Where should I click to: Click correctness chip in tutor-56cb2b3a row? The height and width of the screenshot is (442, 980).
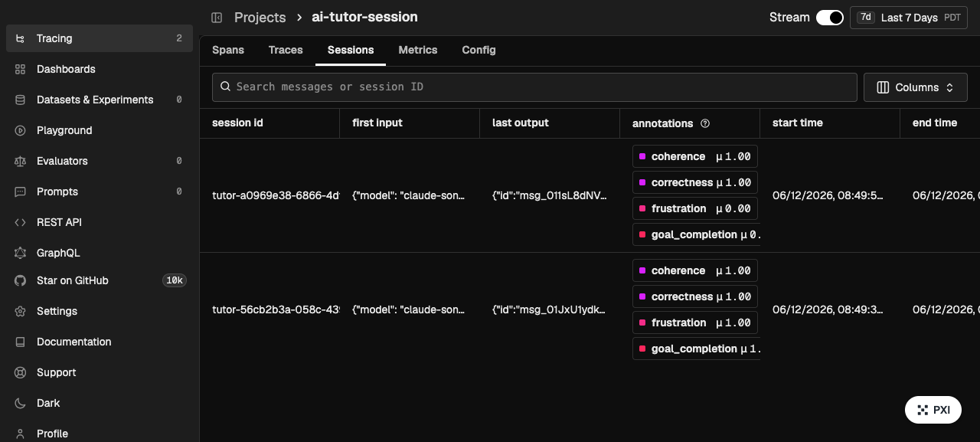(695, 296)
